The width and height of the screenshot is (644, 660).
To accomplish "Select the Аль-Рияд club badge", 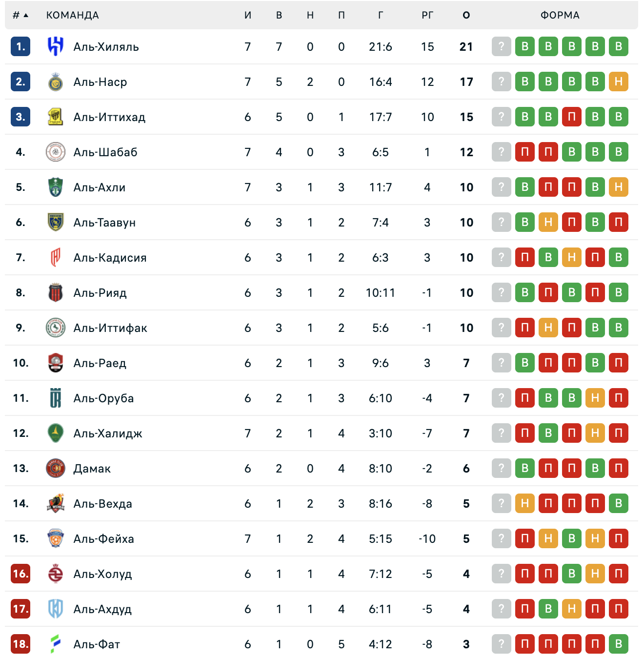I will (56, 292).
